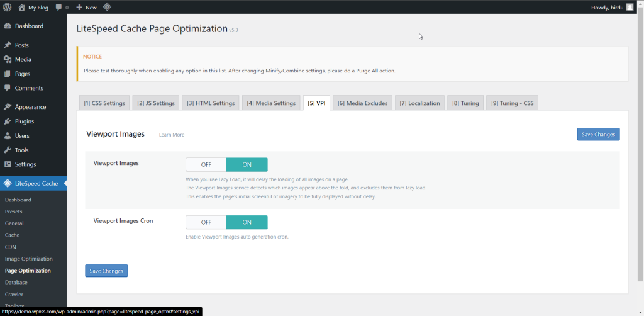
Task: Turn Viewport Images OFF
Action: (206, 164)
